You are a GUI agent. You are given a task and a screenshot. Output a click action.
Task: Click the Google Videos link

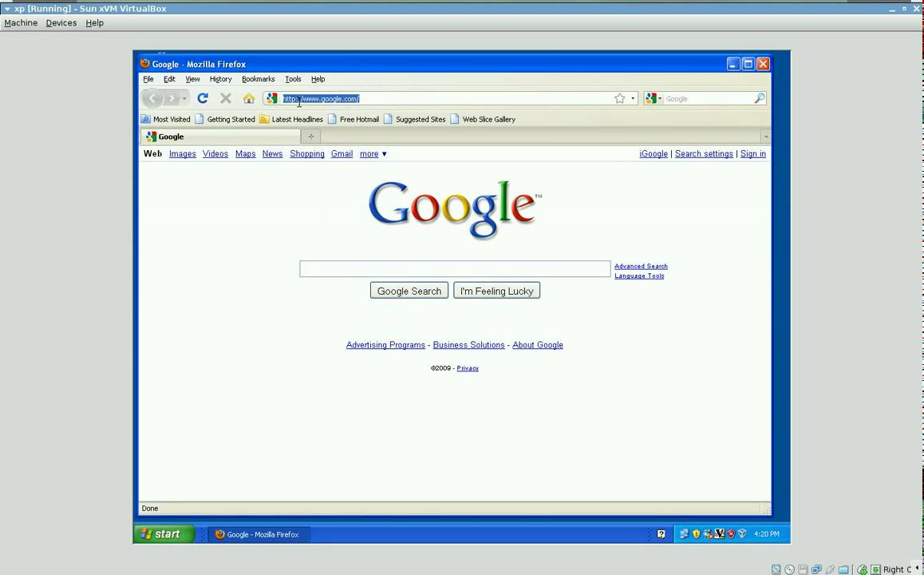215,154
